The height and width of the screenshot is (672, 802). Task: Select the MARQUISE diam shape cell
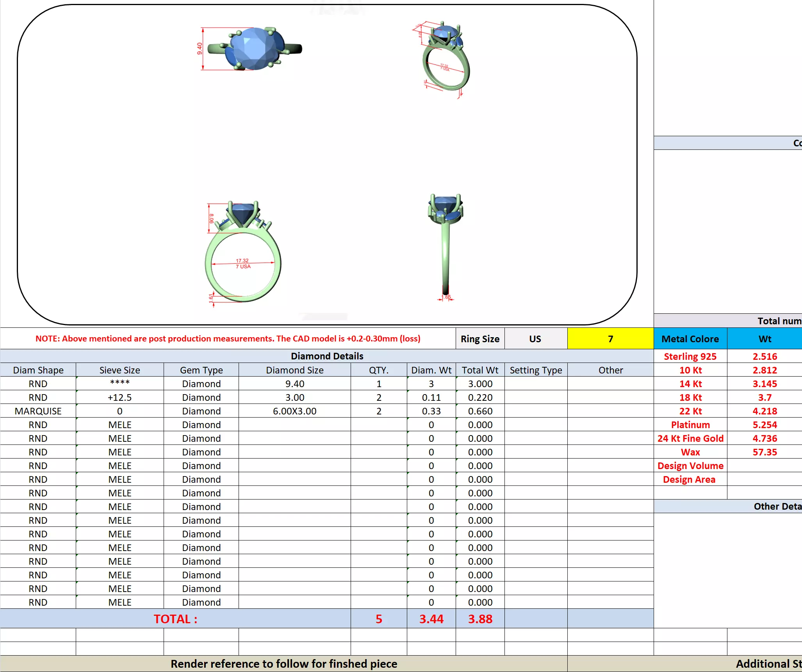point(38,411)
